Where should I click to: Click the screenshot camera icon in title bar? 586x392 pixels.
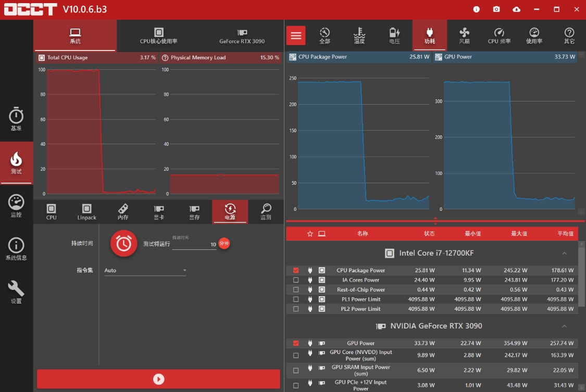(496, 9)
